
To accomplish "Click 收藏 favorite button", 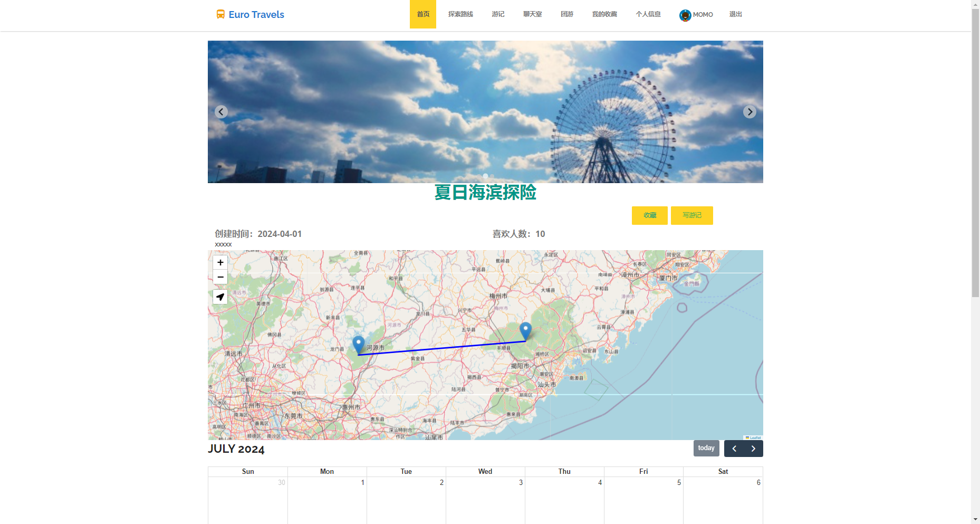I will click(x=650, y=215).
